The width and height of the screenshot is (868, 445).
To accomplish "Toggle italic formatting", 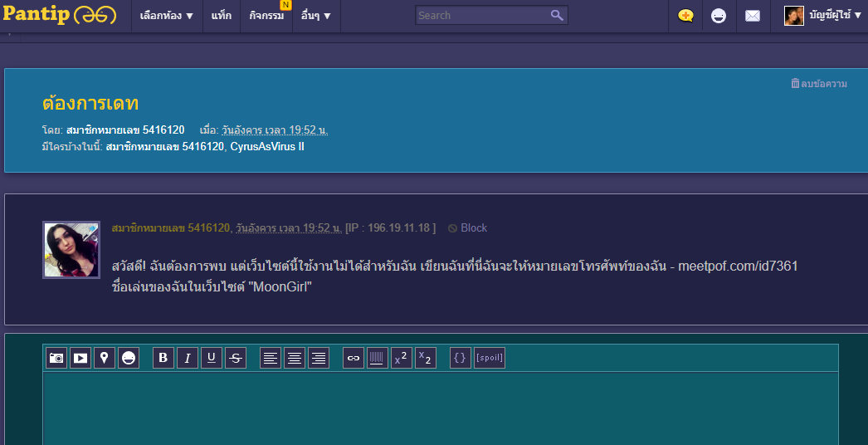I will 187,358.
